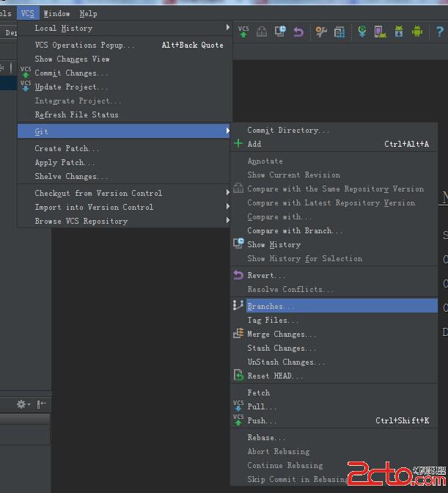
Task: Choose Apply Patch entry
Action: [125, 163]
